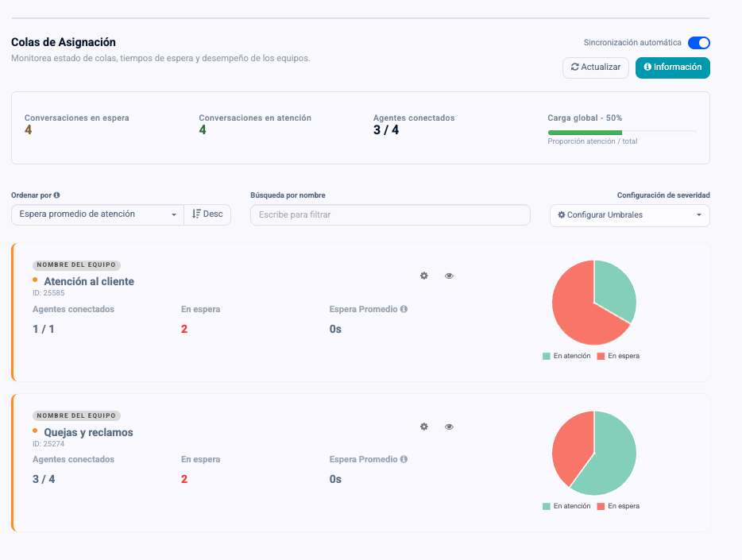Click the Información button
The width and height of the screenshot is (742, 560).
(x=672, y=68)
